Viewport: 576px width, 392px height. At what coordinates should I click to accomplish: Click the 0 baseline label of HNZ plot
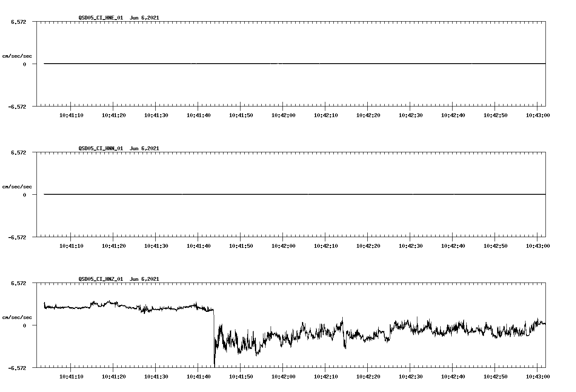point(25,325)
